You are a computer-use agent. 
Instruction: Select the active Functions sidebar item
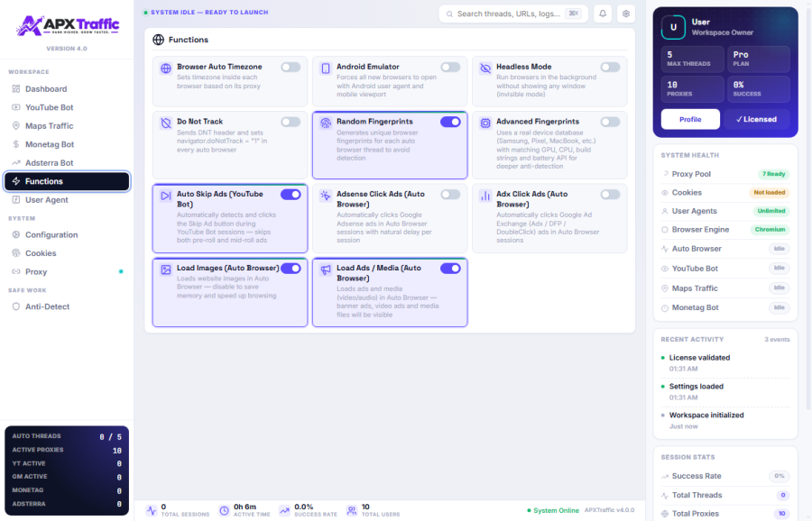click(x=67, y=181)
